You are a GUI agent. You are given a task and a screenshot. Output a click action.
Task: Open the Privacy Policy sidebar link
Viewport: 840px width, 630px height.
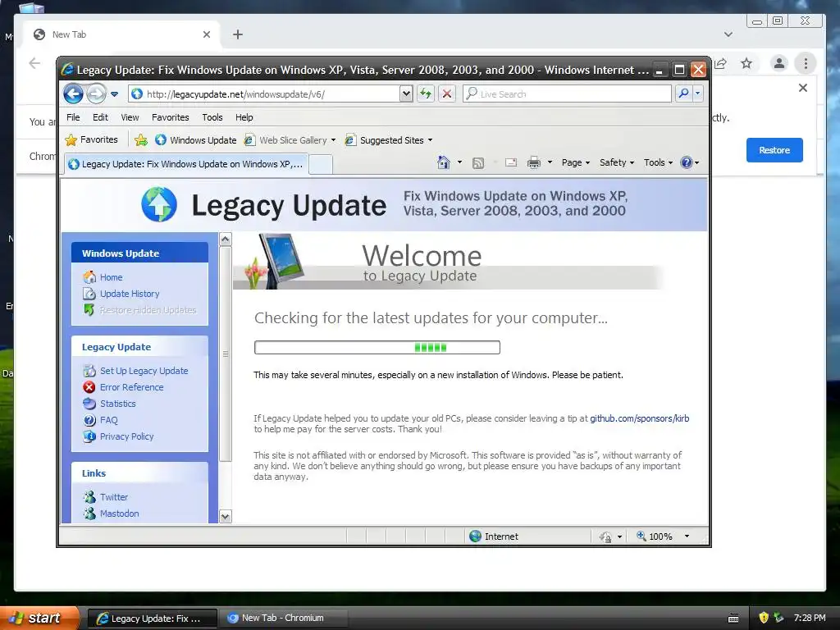pyautogui.click(x=126, y=436)
